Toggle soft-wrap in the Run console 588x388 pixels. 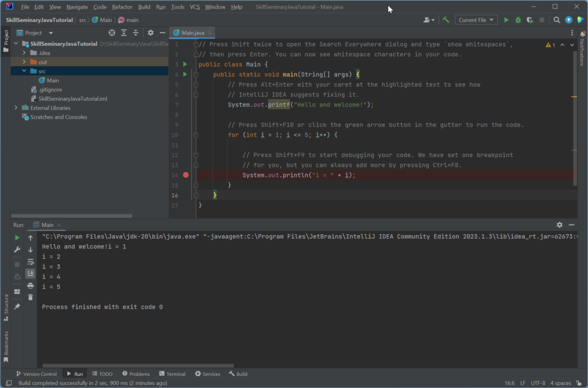coord(30,262)
